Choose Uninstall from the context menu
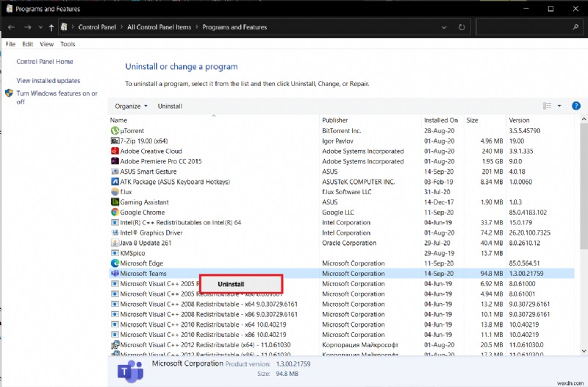 tap(240, 284)
